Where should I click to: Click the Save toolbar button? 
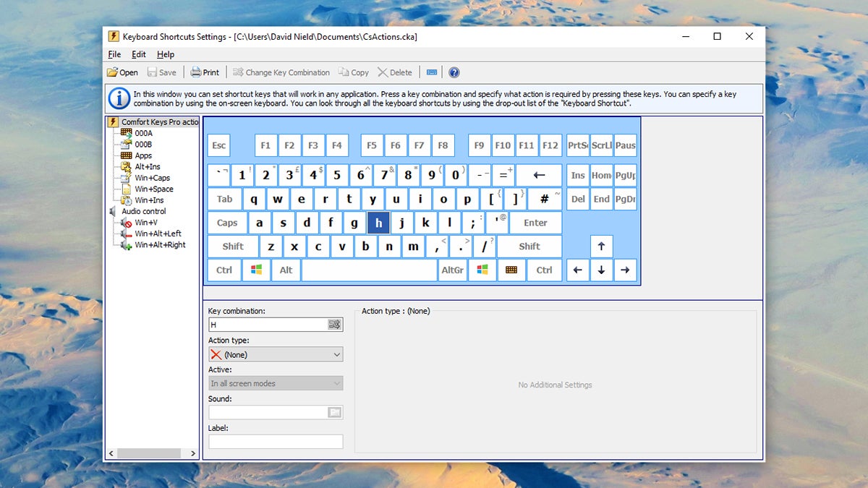[x=162, y=72]
